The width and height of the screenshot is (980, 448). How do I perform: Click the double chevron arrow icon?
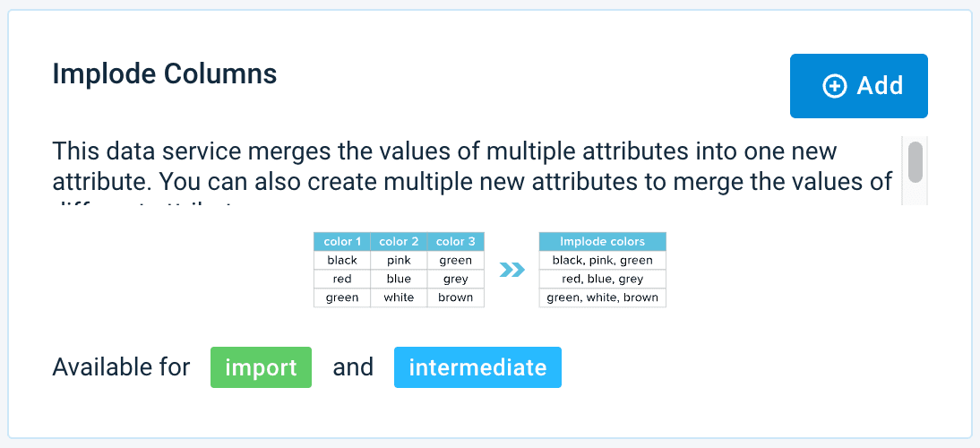(511, 270)
